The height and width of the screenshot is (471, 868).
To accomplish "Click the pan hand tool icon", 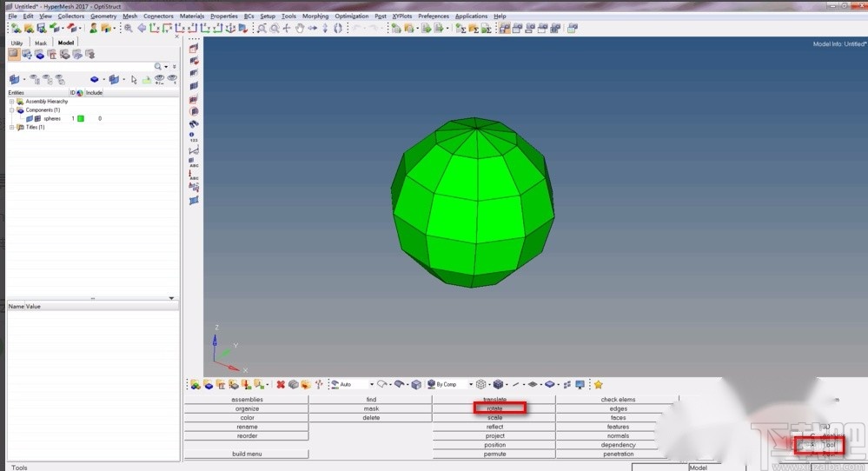I will [x=299, y=28].
